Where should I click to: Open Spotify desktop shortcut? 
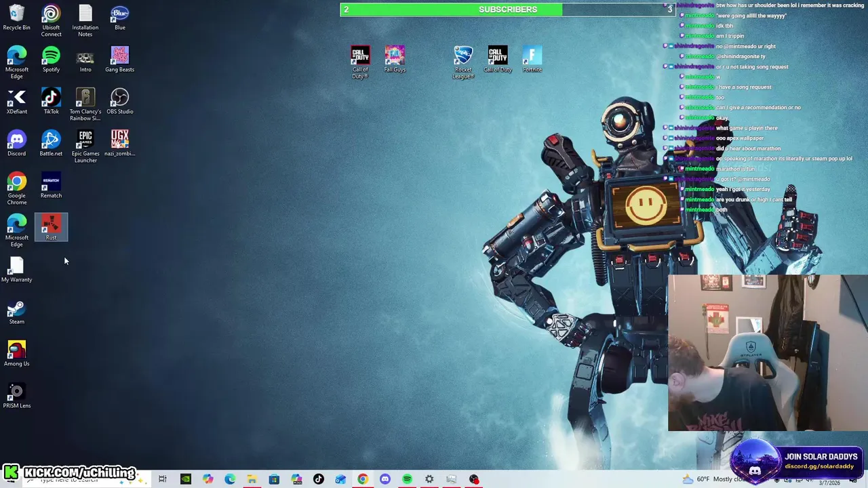click(51, 60)
